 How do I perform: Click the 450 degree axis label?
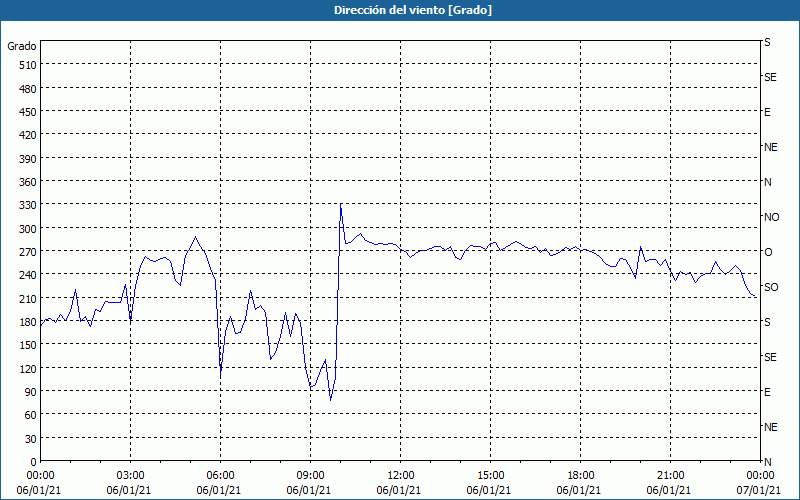click(28, 112)
